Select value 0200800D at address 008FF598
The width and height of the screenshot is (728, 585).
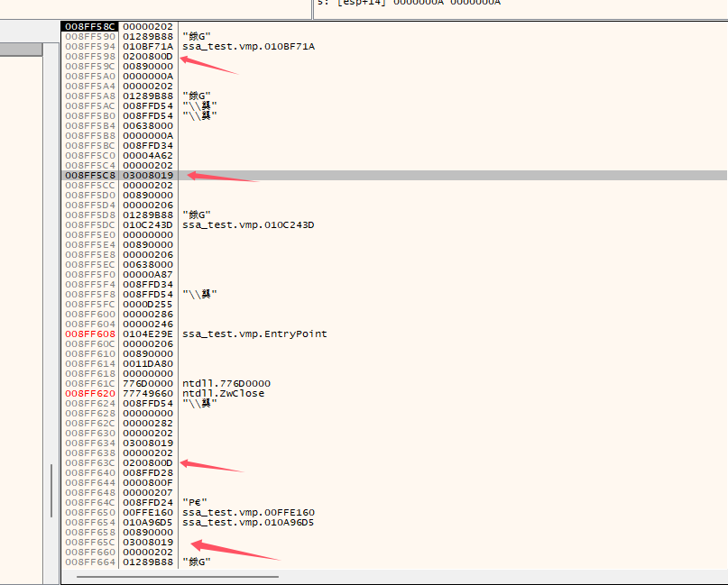click(x=148, y=56)
